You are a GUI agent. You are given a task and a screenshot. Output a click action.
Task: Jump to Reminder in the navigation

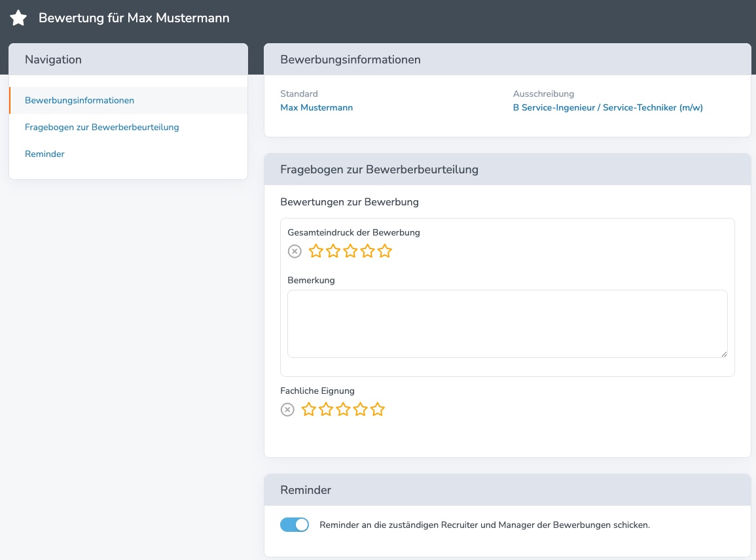pos(45,154)
